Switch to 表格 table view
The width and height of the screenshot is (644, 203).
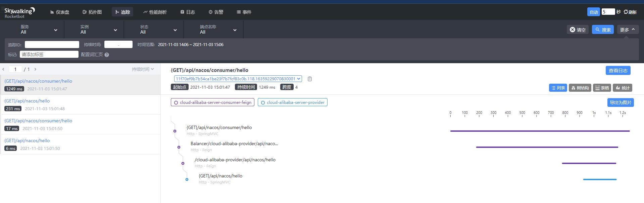602,88
